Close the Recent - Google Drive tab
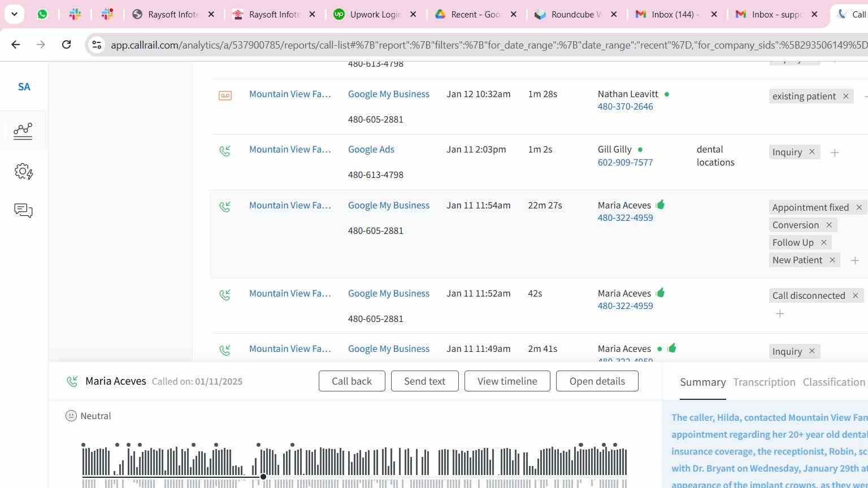The image size is (868, 488). pos(514,14)
